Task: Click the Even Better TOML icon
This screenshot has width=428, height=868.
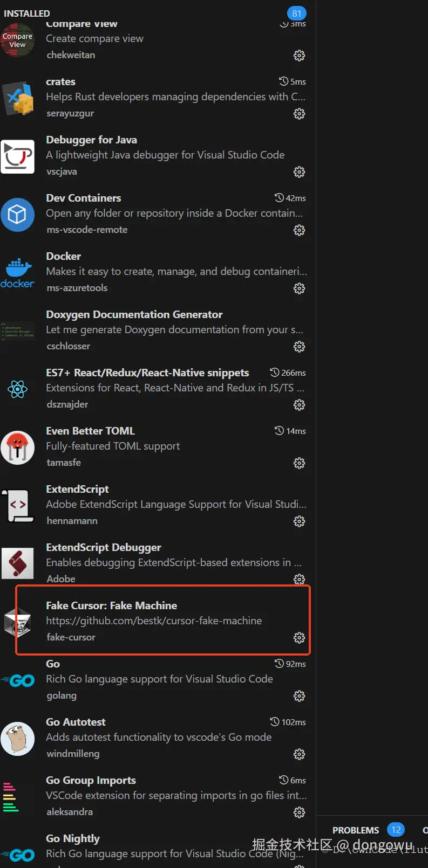Action: [18, 447]
